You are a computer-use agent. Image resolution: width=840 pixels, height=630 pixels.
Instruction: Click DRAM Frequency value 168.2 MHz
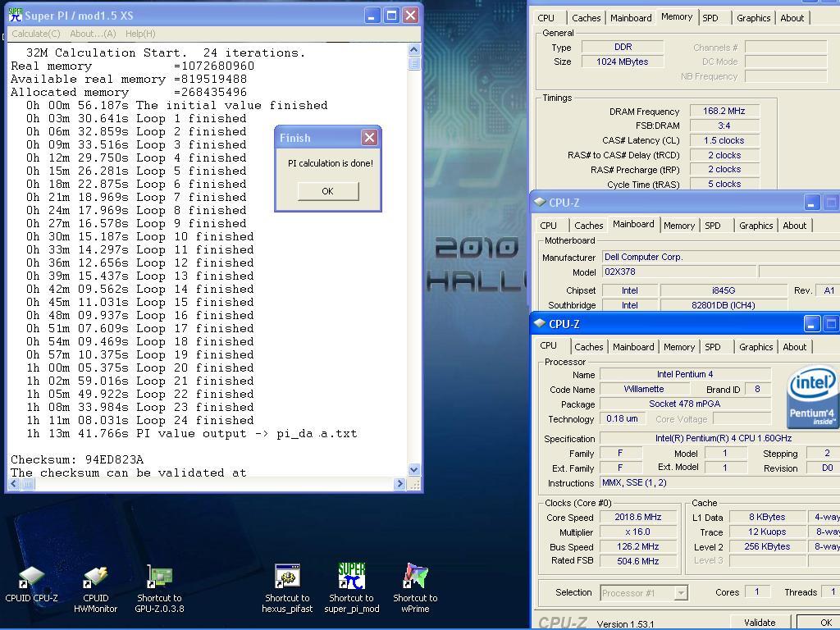[724, 111]
